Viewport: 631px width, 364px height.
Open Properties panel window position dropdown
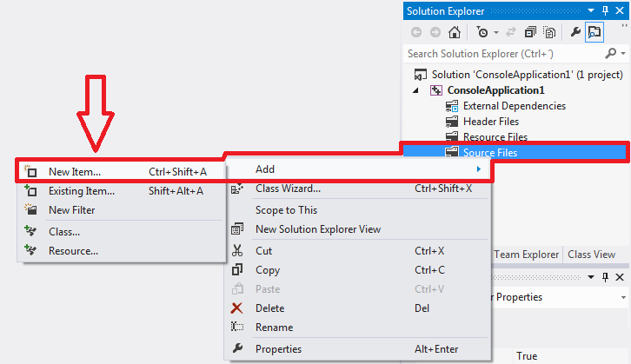click(591, 277)
